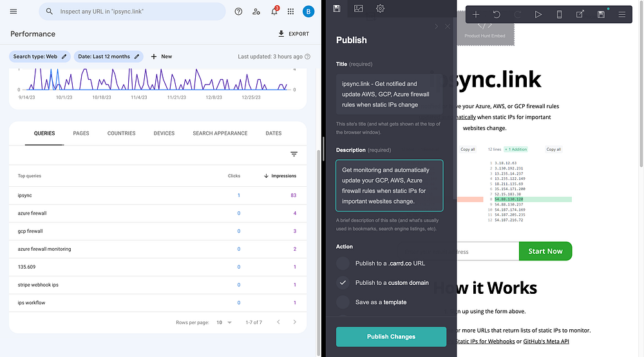The height and width of the screenshot is (357, 644).
Task: Go to next page of queries
Action: click(x=294, y=322)
